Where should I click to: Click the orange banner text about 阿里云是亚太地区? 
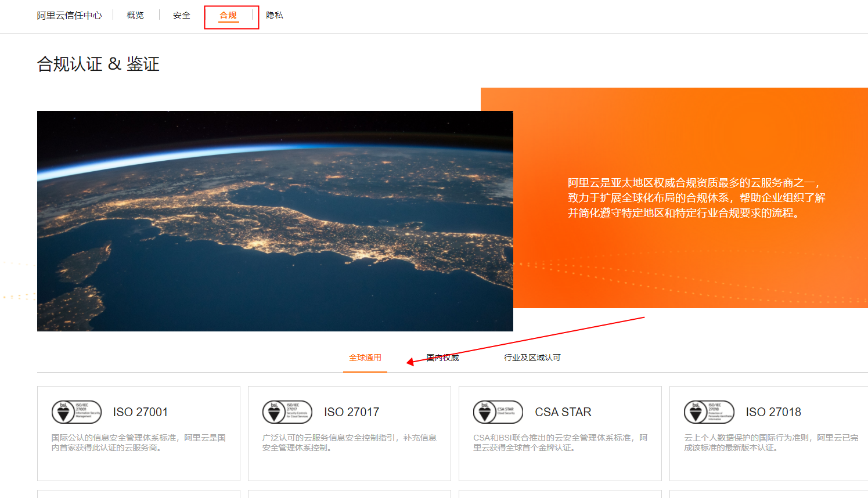point(697,198)
